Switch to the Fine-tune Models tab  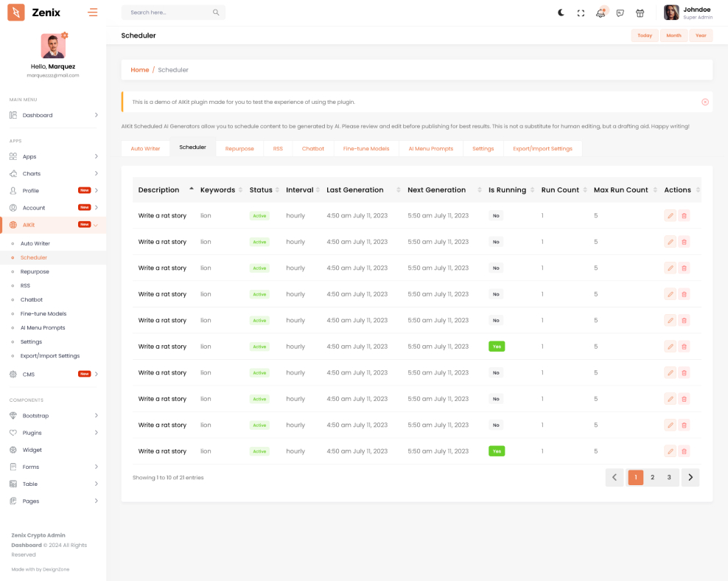click(366, 148)
